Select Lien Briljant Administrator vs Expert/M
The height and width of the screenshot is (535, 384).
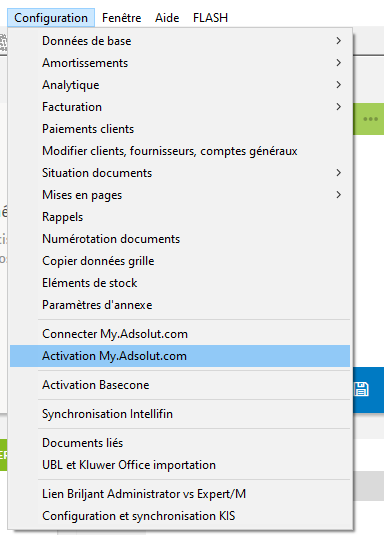[x=180, y=494]
